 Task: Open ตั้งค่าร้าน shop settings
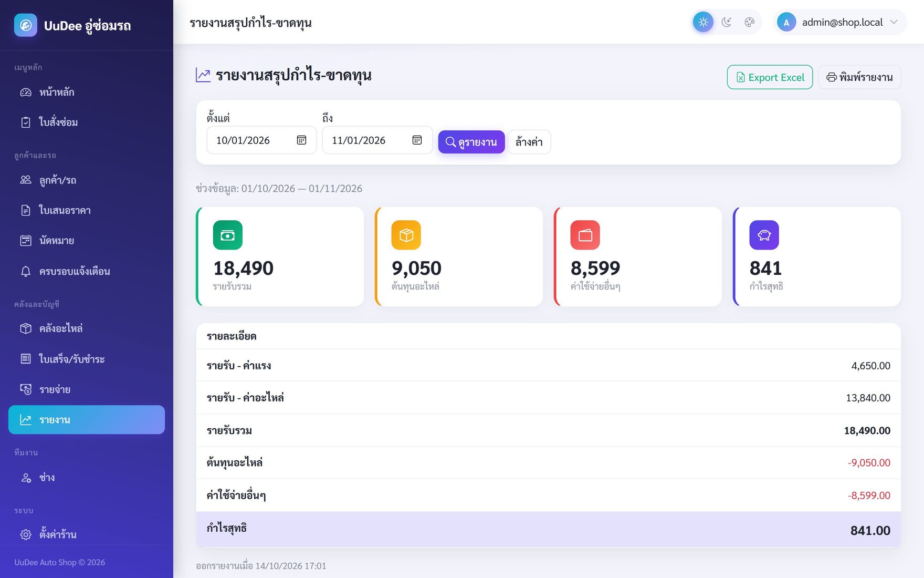tap(87, 534)
